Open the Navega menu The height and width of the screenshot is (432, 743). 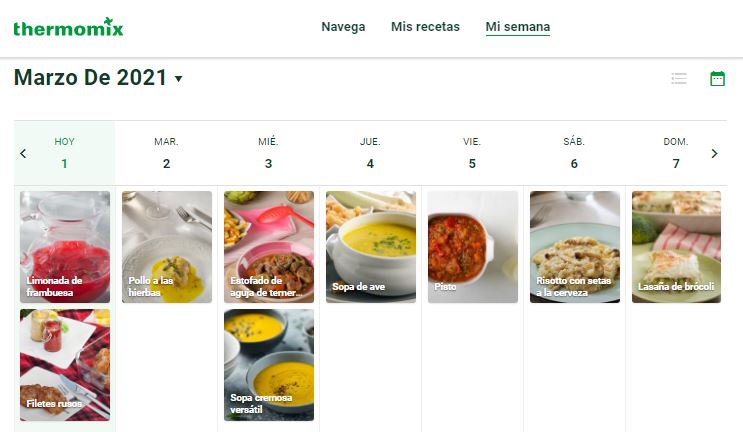343,27
